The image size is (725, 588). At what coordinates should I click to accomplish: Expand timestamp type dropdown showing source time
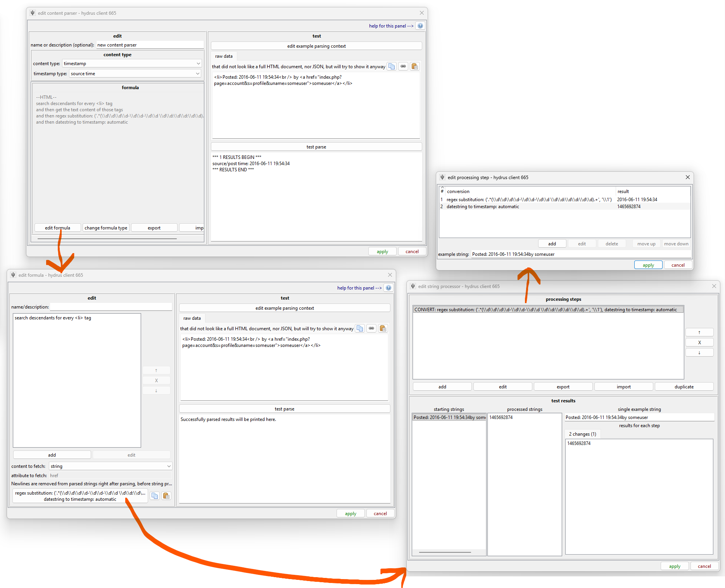(x=135, y=74)
